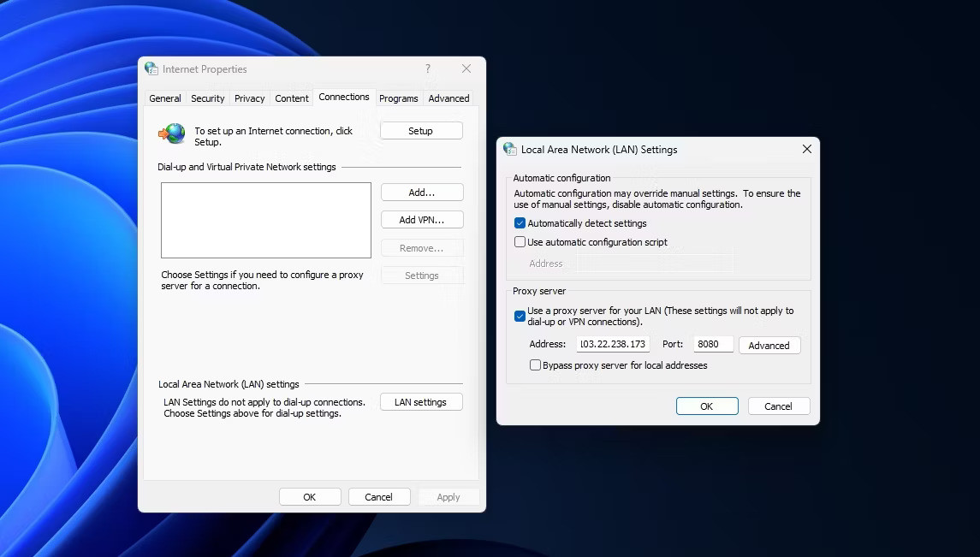
Task: Click the globe connection setup icon
Action: point(171,133)
